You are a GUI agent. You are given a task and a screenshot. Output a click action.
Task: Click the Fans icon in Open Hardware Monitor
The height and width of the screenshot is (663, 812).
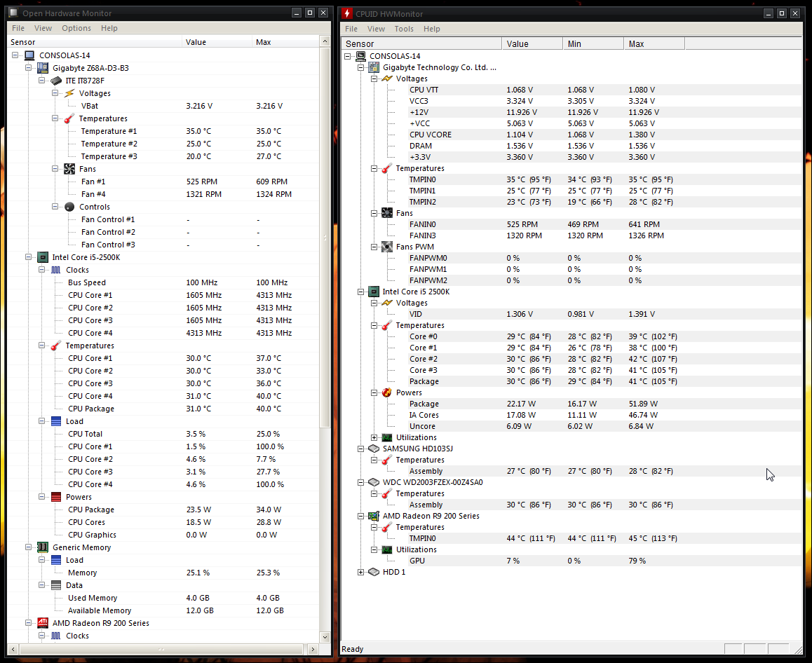click(x=69, y=169)
